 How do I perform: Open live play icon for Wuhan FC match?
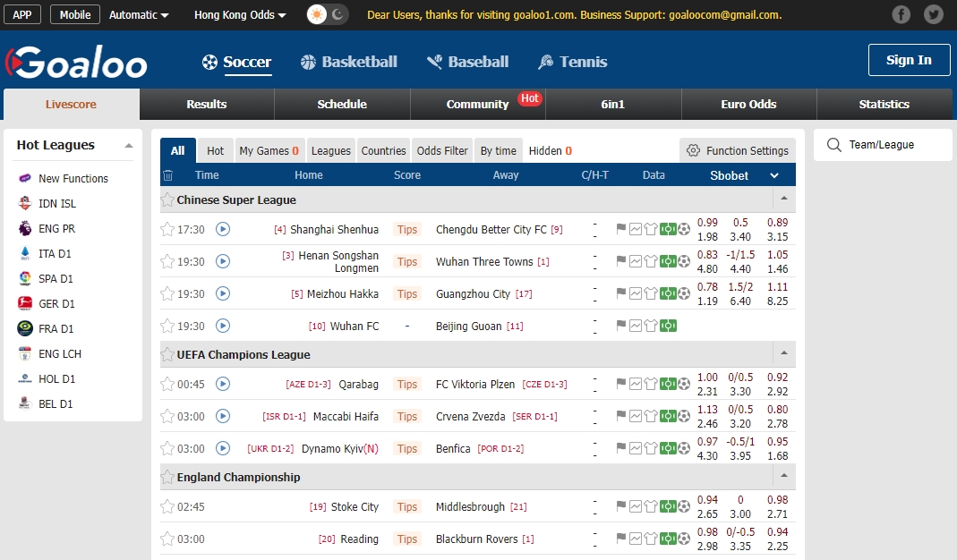tap(223, 326)
